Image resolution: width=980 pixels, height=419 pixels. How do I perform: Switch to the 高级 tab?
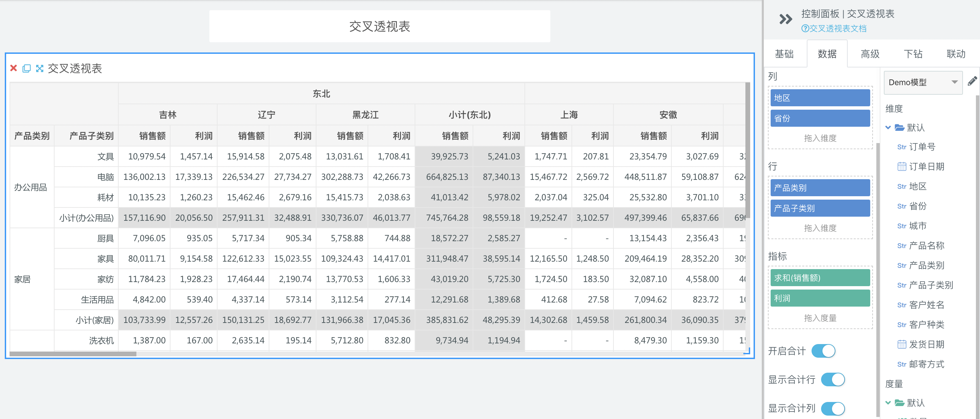click(x=870, y=54)
